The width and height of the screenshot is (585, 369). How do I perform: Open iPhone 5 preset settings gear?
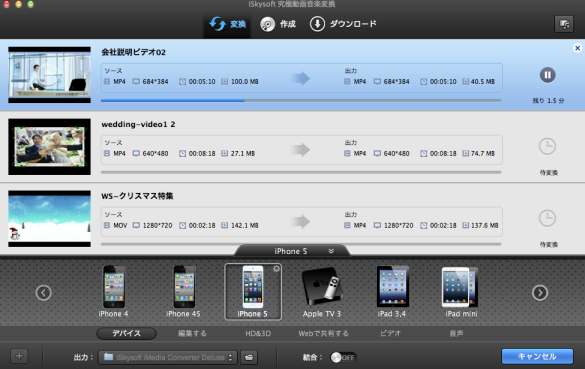click(276, 269)
